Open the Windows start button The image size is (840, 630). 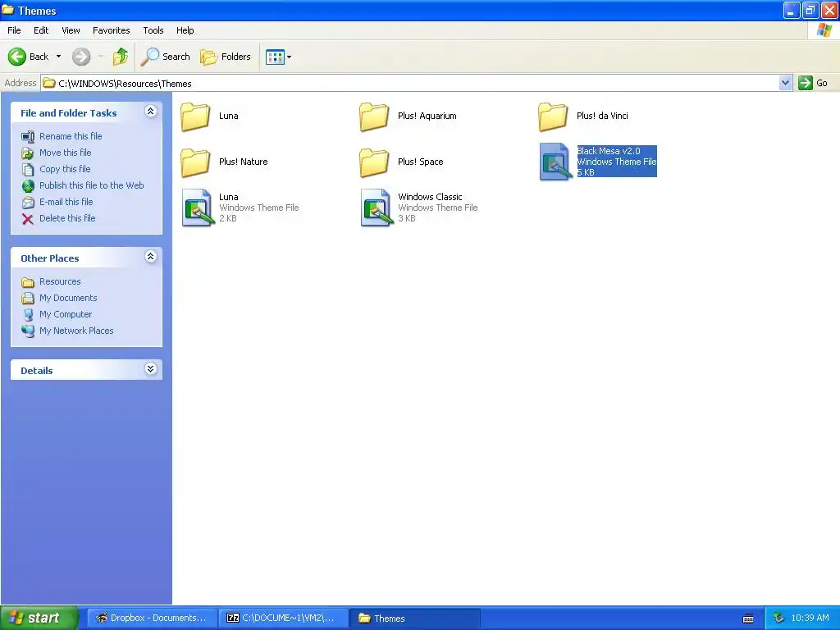(39, 618)
